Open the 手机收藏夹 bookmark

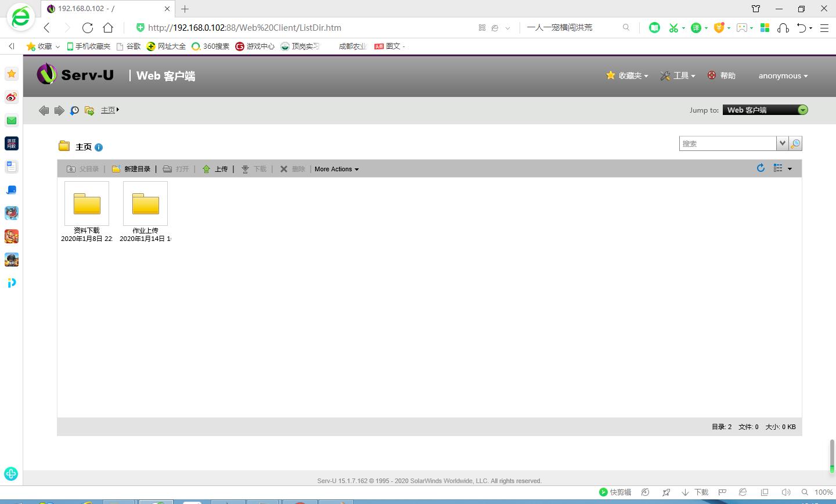pos(88,46)
